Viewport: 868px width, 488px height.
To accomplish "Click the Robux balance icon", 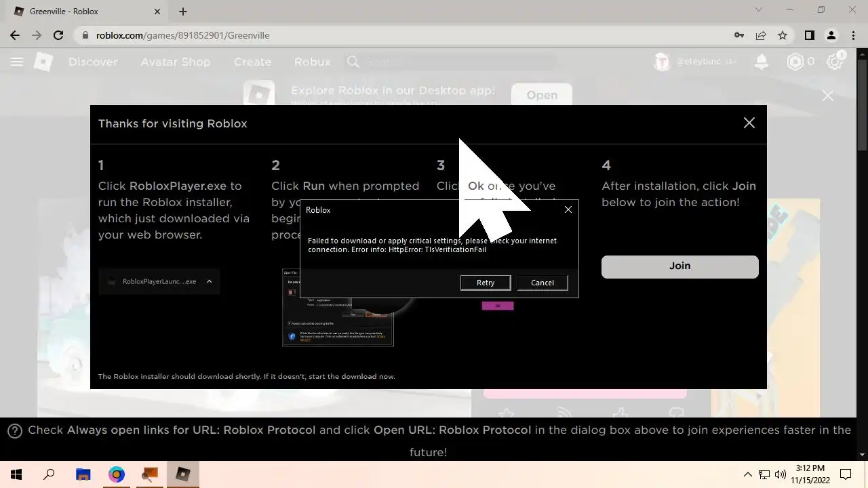I will 795,62.
